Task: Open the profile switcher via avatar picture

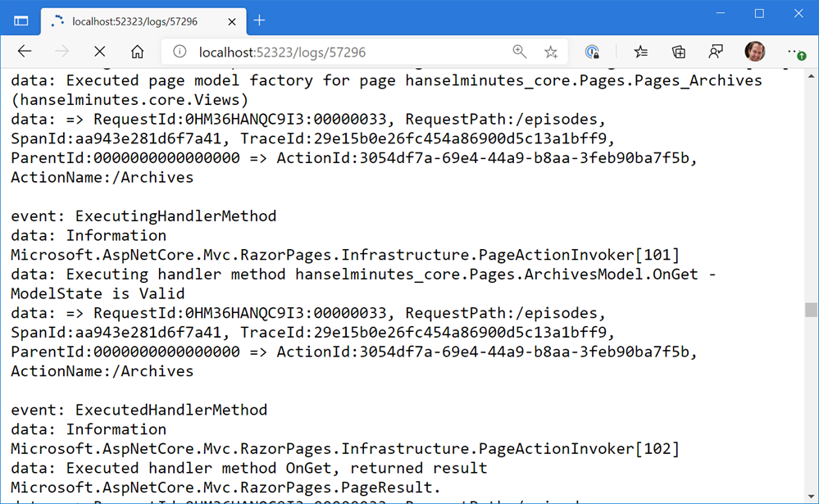Action: click(x=755, y=51)
